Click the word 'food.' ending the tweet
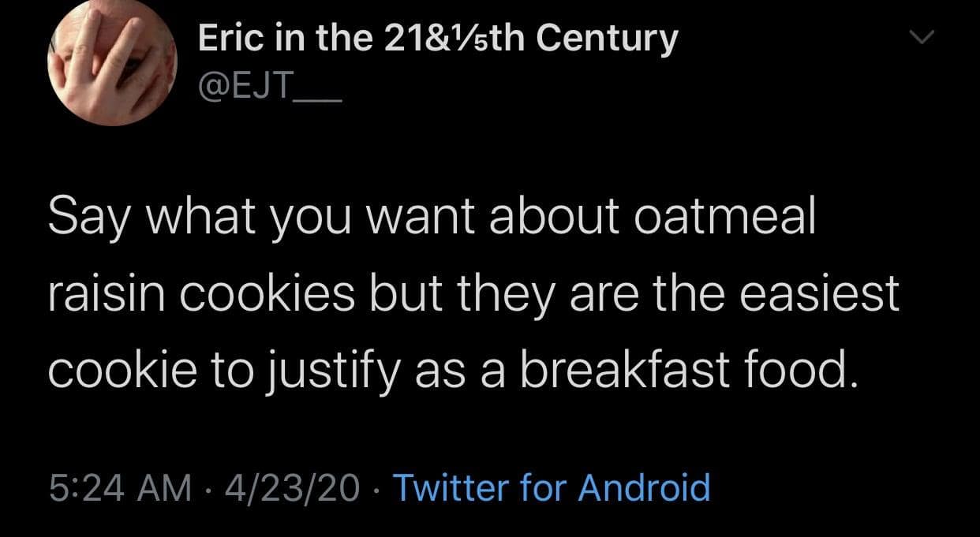This screenshot has height=537, width=980. tap(804, 369)
